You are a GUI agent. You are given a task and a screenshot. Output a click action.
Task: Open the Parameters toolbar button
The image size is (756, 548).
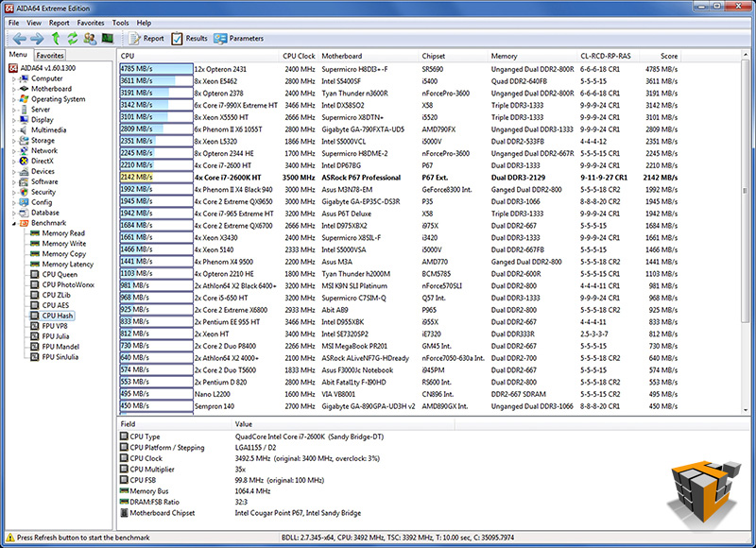[239, 39]
